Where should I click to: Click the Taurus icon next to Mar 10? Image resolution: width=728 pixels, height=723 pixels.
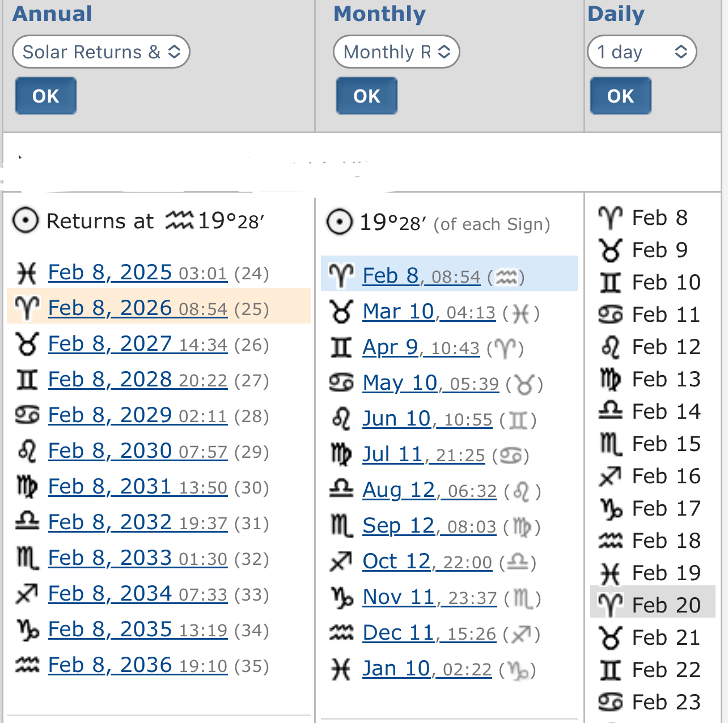[341, 312]
